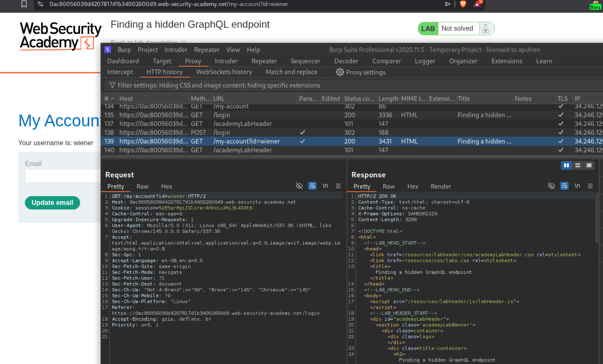Click the Proxy settings gear icon
The height and width of the screenshot is (364, 603).
(x=340, y=72)
